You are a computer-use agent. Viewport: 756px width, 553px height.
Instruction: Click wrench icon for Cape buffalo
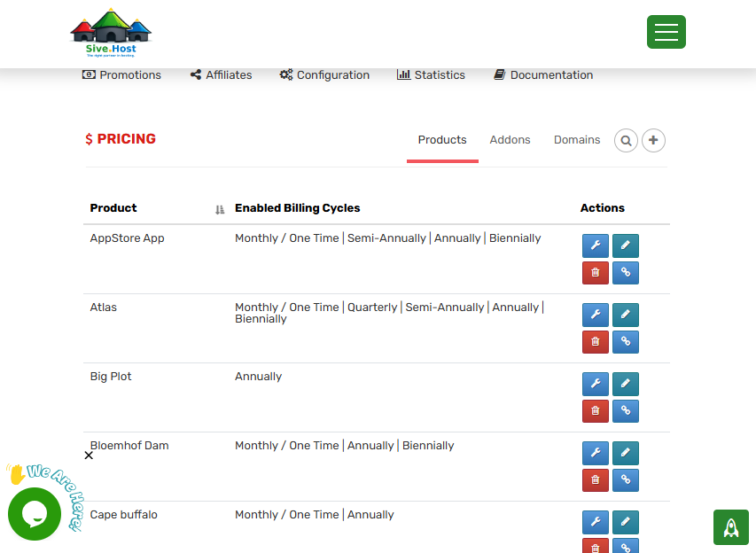click(596, 522)
